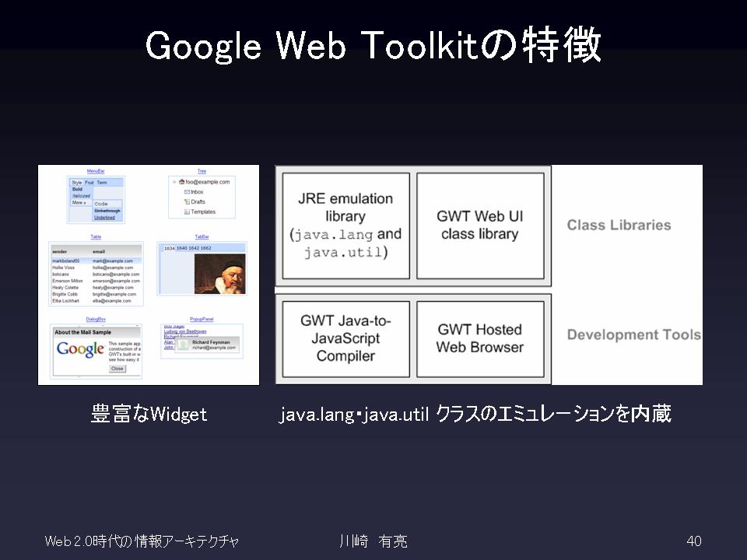Click the email column header
The width and height of the screenshot is (747, 560).
[99, 251]
